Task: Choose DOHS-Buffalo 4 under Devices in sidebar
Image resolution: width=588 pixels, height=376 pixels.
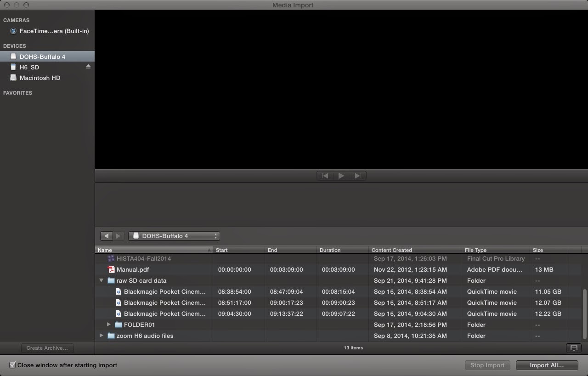Action: tap(47, 57)
